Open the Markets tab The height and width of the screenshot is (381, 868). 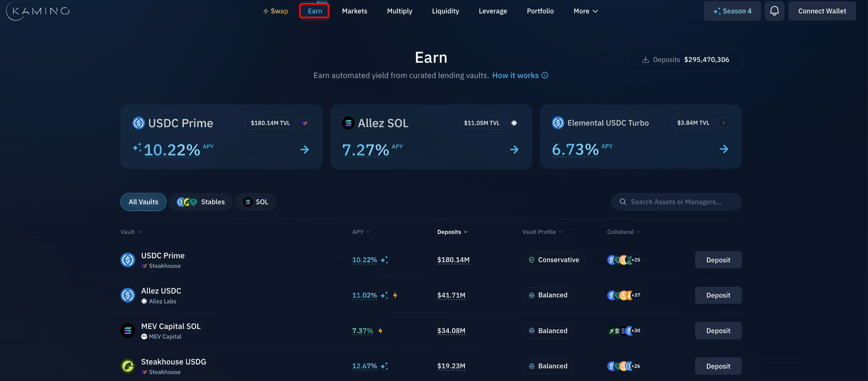click(355, 11)
